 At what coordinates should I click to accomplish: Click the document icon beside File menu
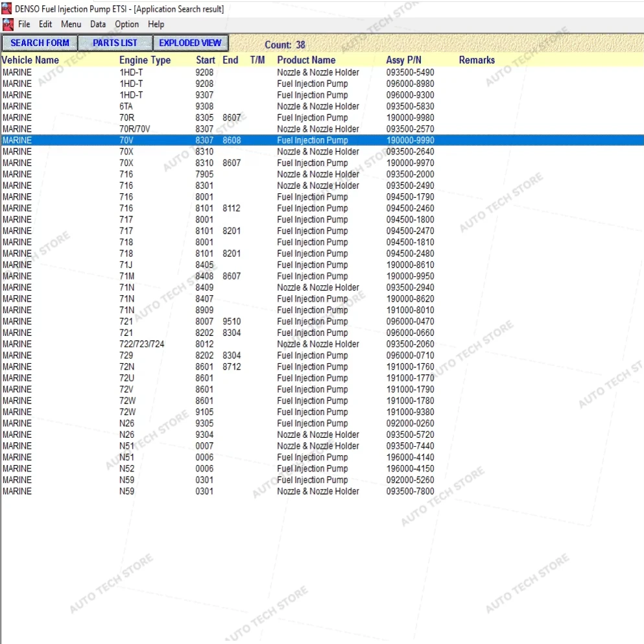point(8,25)
